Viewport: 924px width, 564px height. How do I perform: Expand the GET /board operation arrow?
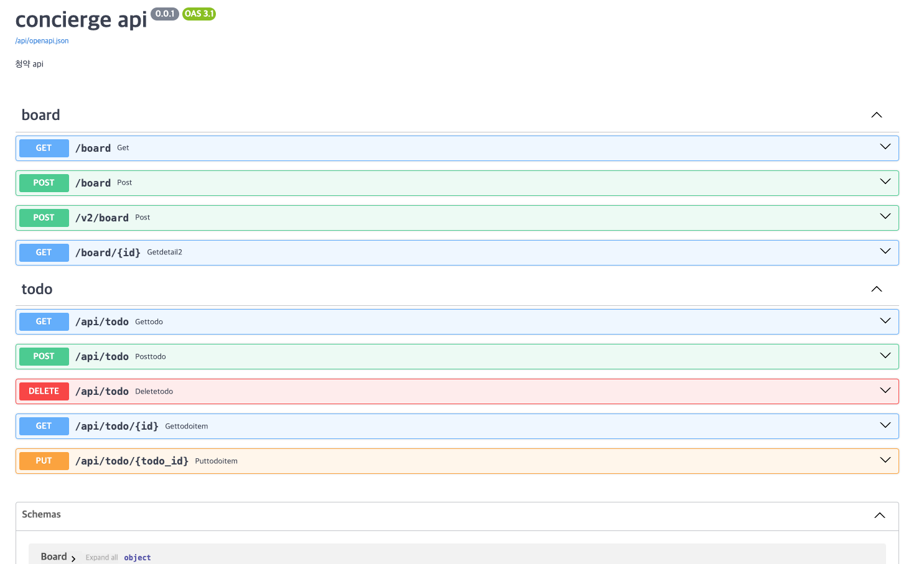click(x=885, y=147)
